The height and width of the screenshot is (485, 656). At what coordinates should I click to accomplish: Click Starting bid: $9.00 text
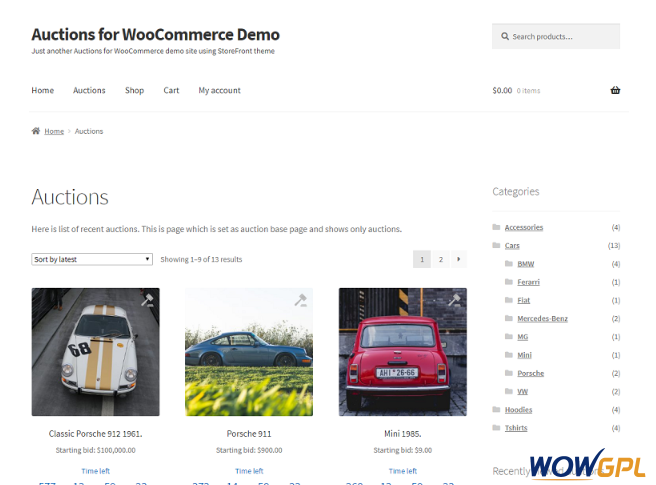point(402,450)
